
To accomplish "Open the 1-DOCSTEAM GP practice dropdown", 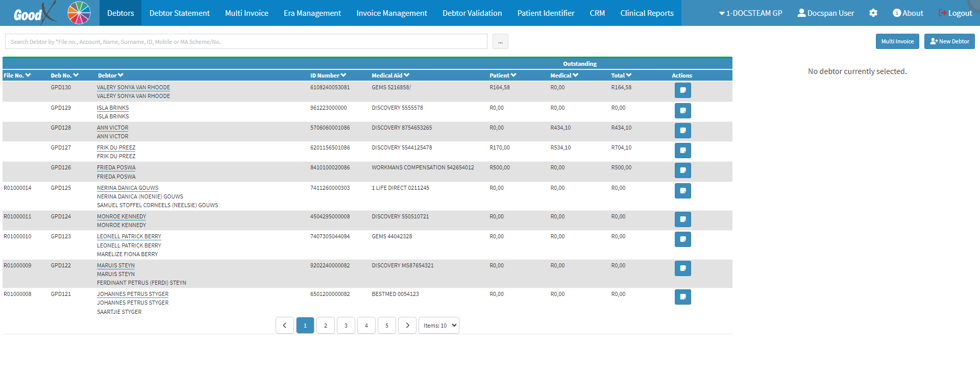I will coord(750,13).
